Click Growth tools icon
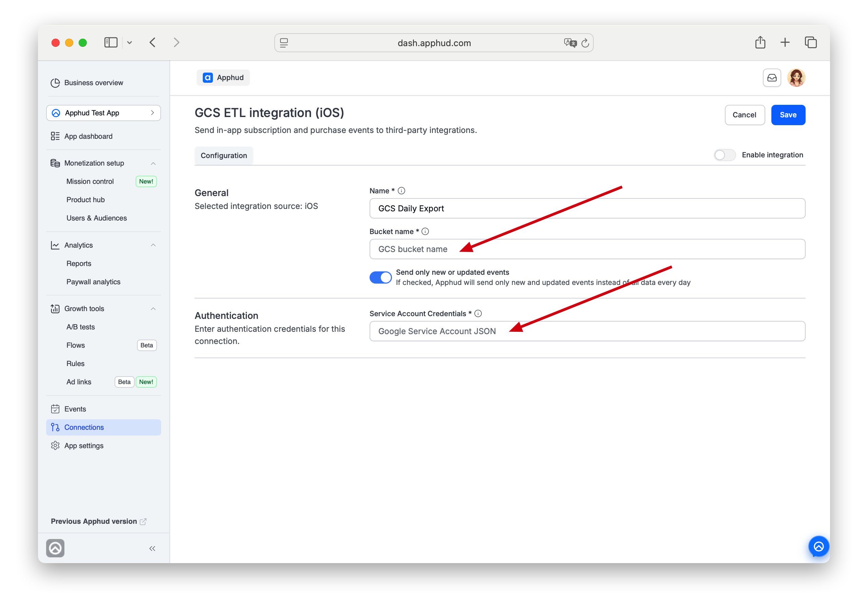 point(55,309)
